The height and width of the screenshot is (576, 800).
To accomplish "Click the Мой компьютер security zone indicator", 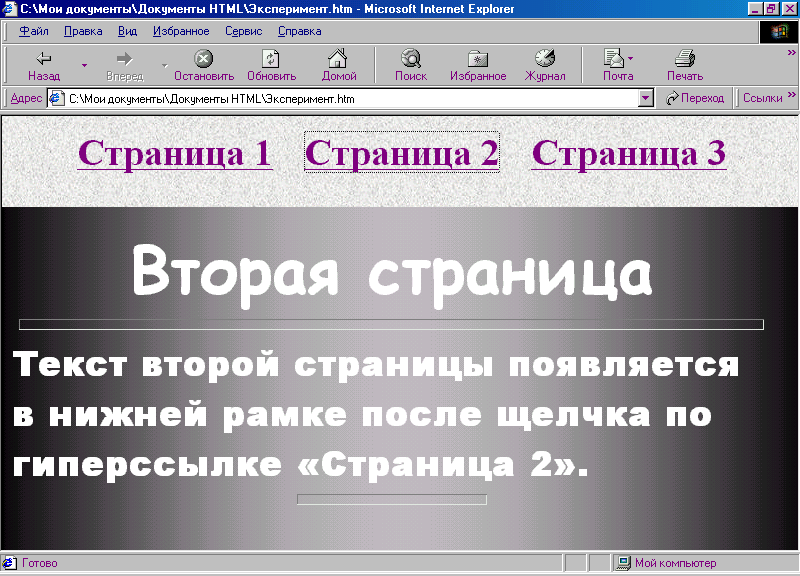I will 676,563.
